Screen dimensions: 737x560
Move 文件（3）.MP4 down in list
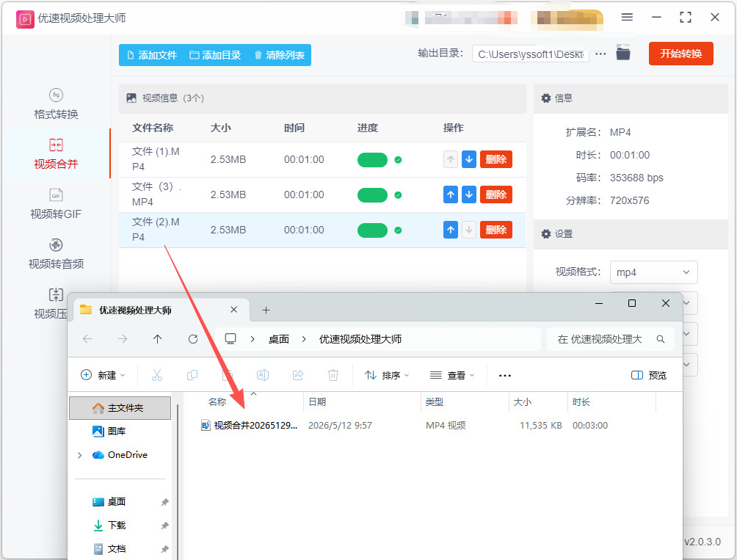pyautogui.click(x=468, y=194)
